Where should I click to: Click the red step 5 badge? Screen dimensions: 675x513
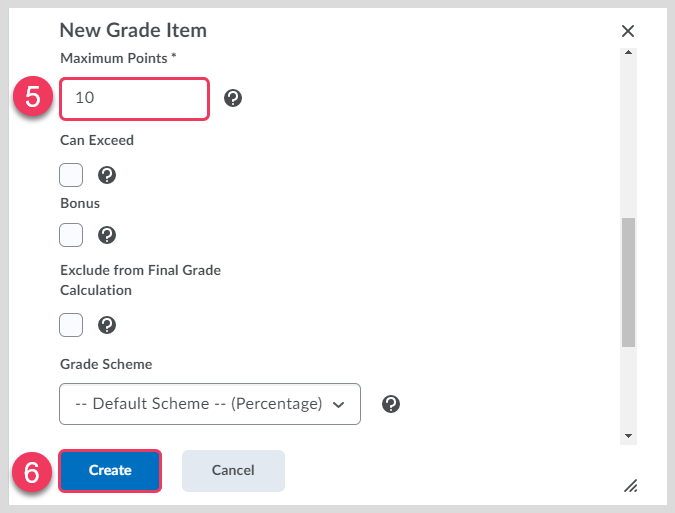(x=32, y=98)
